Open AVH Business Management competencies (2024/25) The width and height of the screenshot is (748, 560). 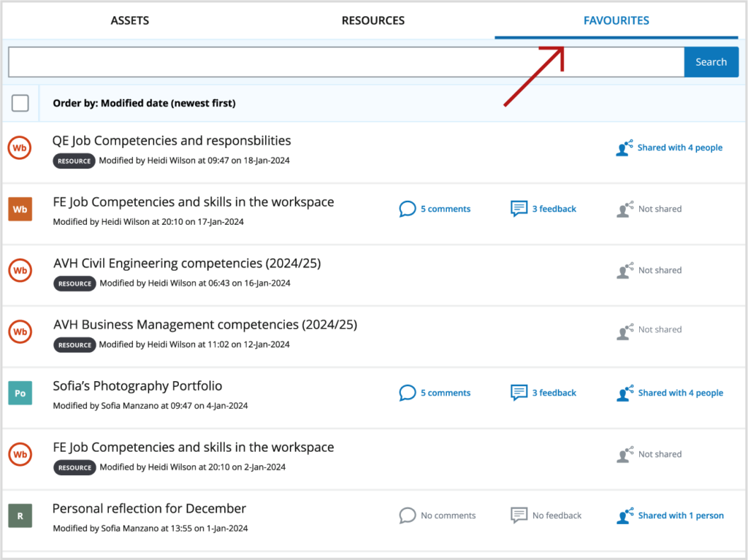[205, 325]
